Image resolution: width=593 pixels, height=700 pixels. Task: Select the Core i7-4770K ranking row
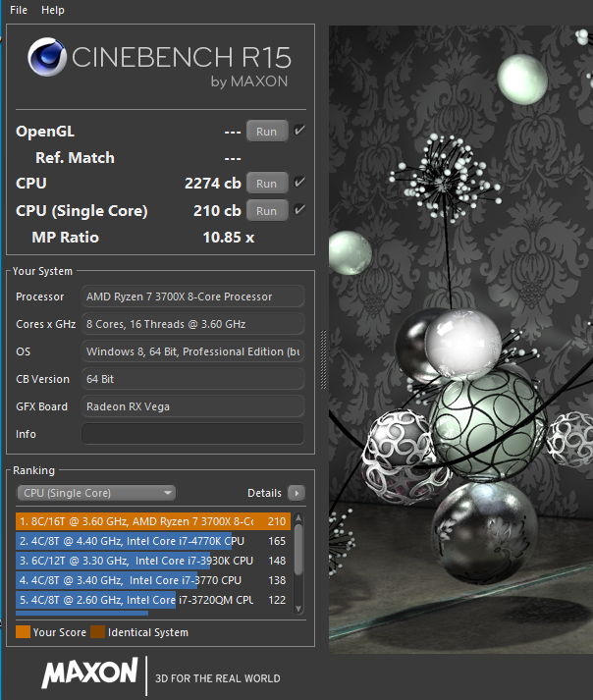(153, 541)
